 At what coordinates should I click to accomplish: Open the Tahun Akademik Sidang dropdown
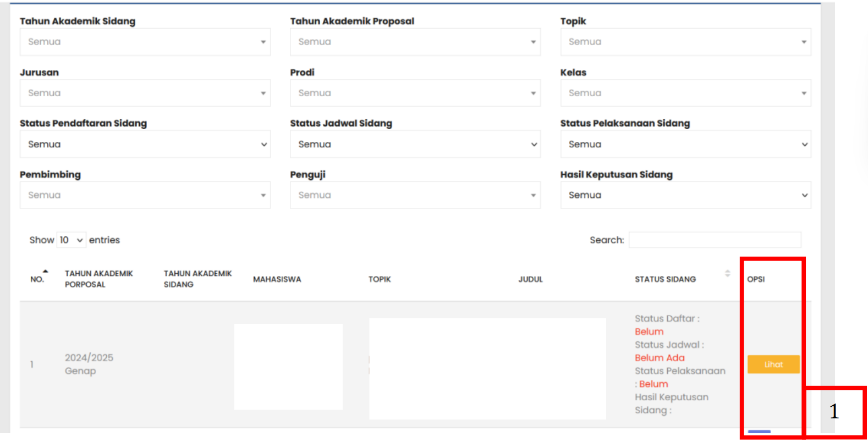(x=145, y=42)
